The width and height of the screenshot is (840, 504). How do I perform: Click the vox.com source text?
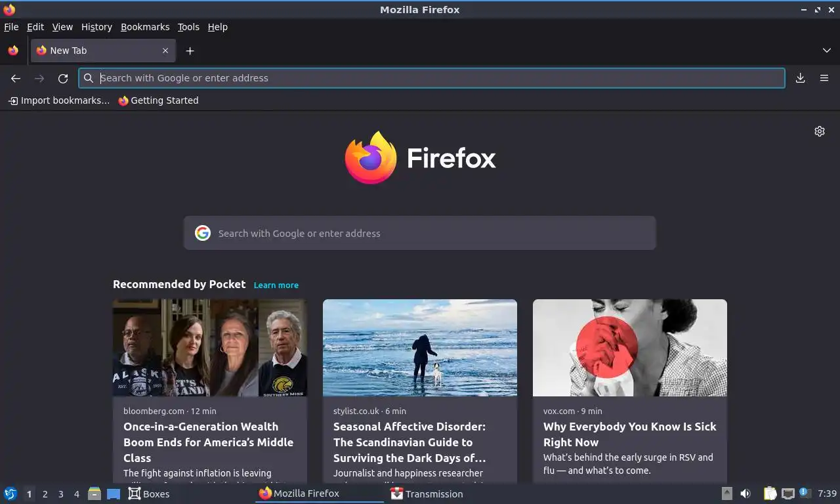[558, 411]
